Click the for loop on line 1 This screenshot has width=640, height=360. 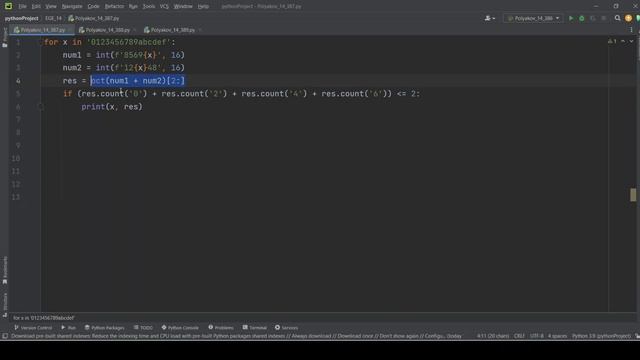click(x=110, y=42)
